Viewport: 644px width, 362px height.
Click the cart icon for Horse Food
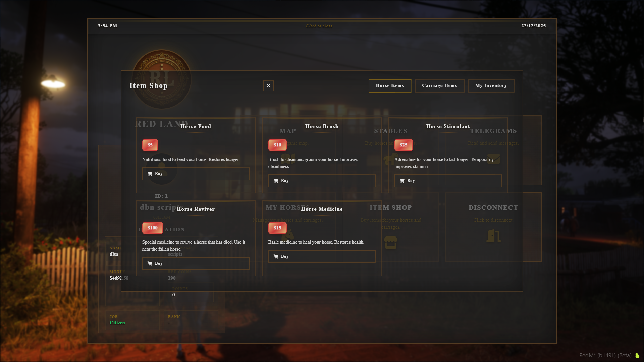pos(150,174)
